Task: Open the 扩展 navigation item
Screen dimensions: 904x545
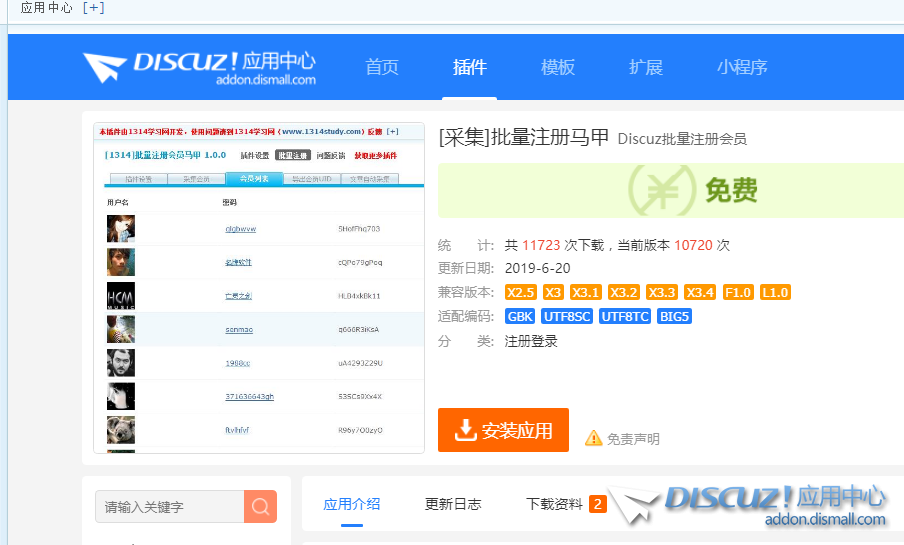Action: tap(646, 68)
